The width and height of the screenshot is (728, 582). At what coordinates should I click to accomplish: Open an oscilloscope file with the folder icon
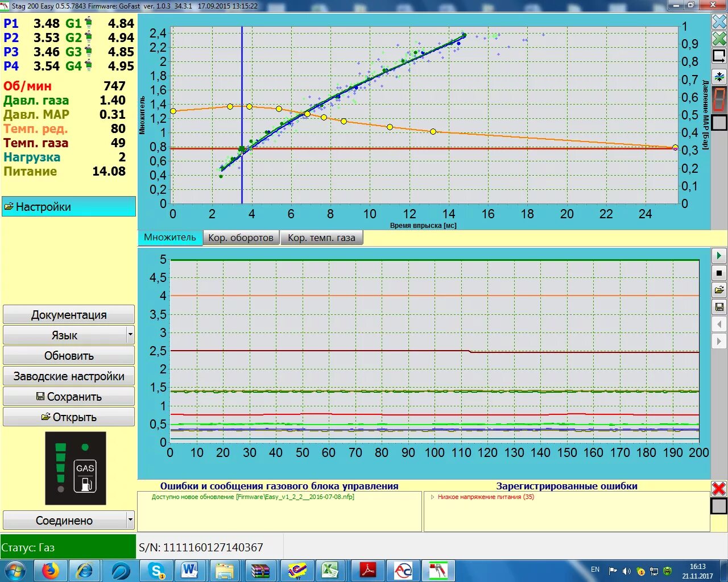click(719, 290)
